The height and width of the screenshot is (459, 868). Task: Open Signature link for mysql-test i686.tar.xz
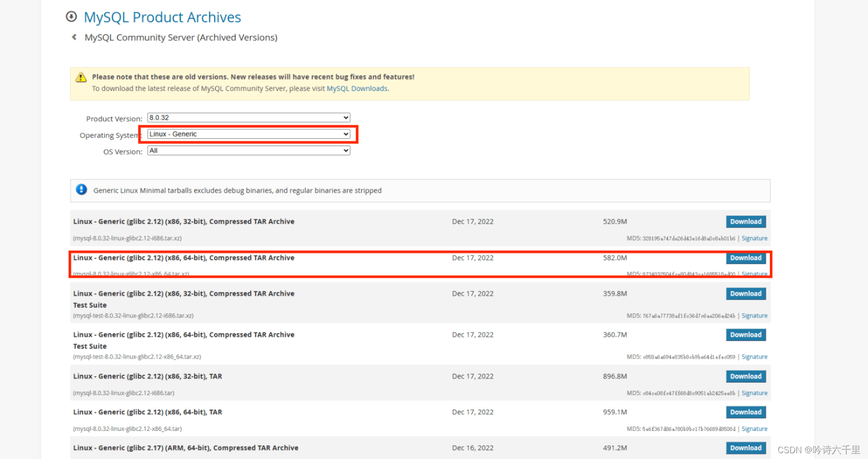tap(754, 316)
